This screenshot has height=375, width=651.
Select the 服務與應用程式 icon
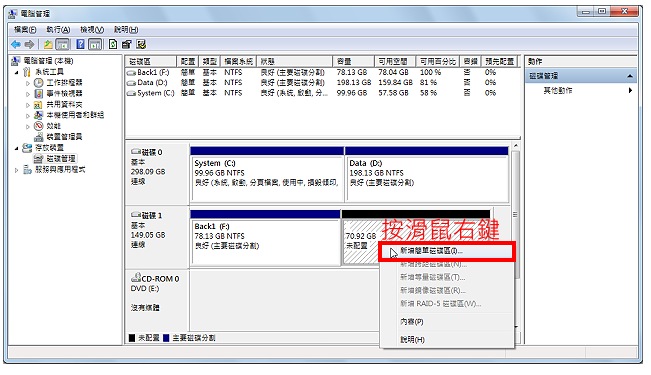coord(27,169)
